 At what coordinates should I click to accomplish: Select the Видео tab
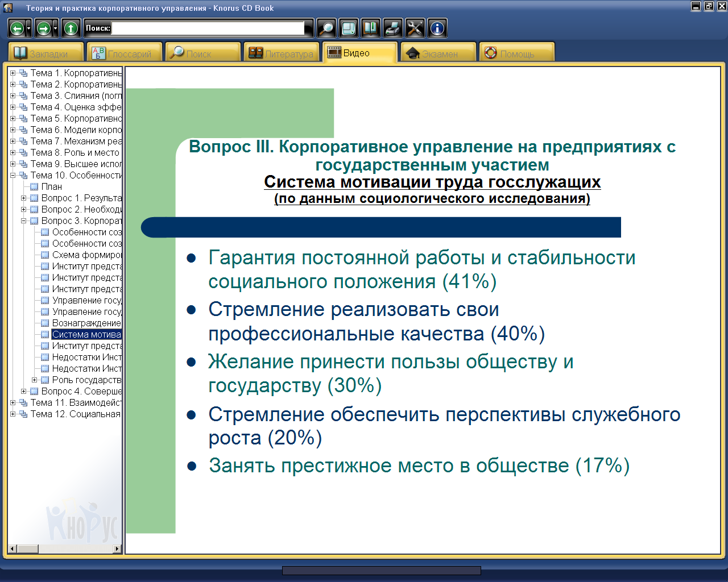360,53
